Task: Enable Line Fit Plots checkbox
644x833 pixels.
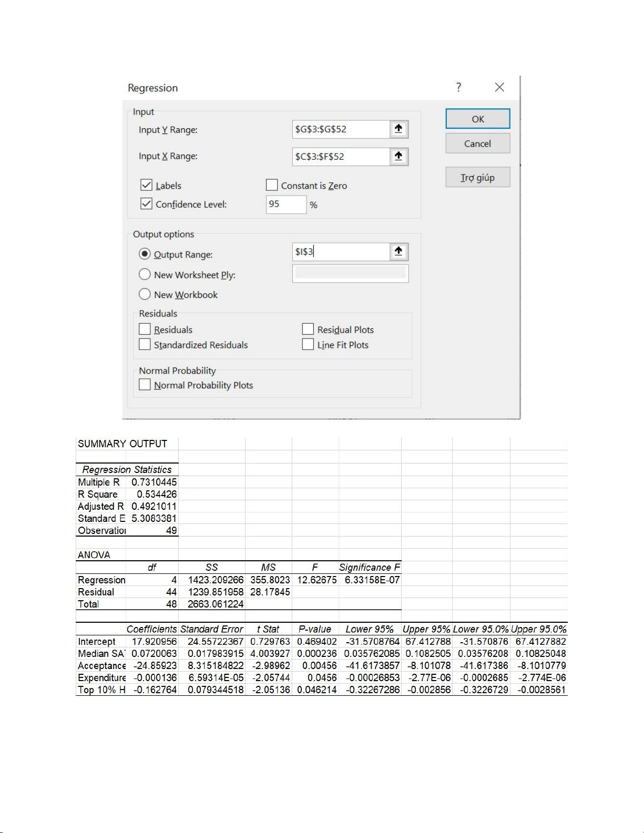Action: pos(308,344)
